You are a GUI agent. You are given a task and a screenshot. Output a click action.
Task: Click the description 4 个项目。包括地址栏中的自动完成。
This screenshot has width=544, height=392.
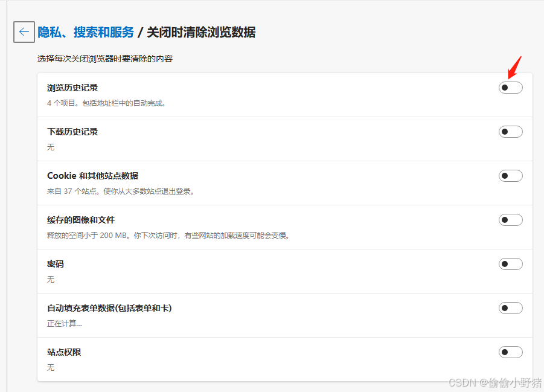pos(107,103)
